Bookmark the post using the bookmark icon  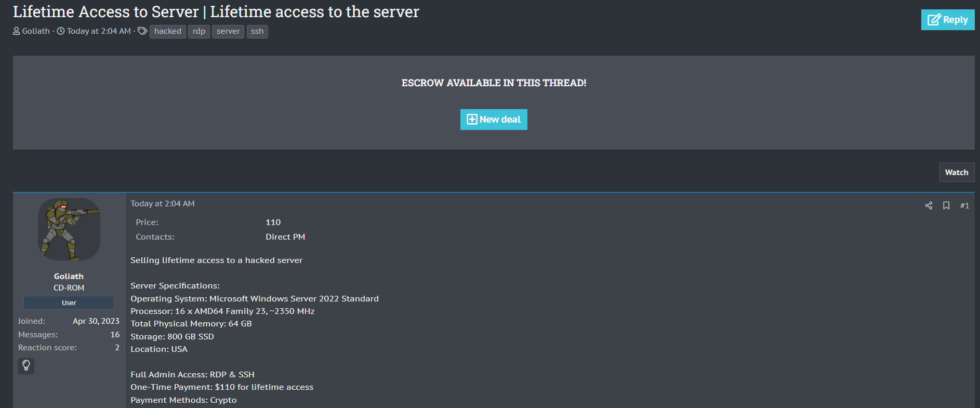coord(946,206)
